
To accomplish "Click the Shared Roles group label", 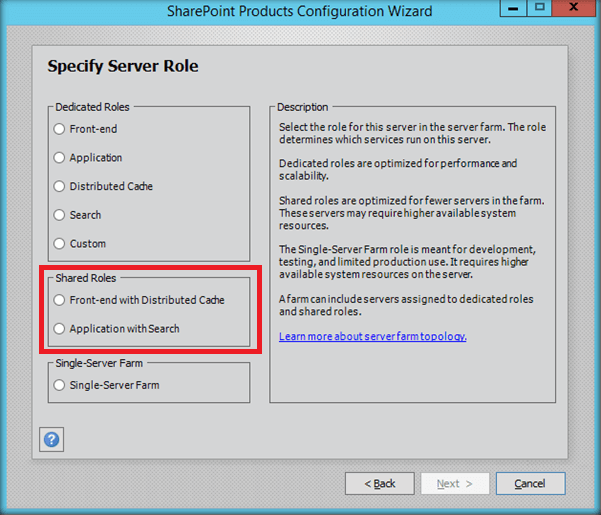I will (85, 278).
